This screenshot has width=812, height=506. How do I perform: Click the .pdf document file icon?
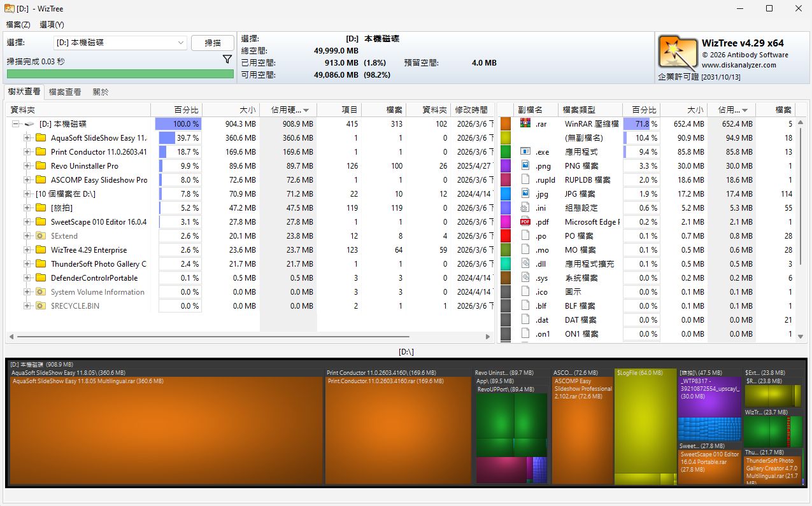[x=525, y=221]
